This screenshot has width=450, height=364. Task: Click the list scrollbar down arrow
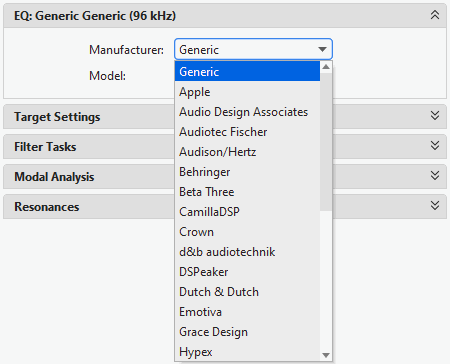[x=326, y=355]
